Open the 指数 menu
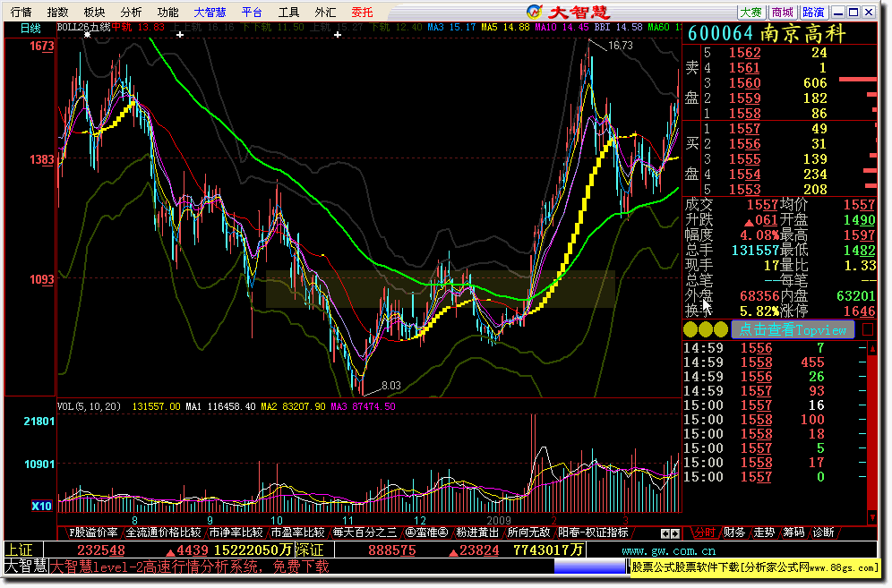The width and height of the screenshot is (892, 588). coord(57,12)
